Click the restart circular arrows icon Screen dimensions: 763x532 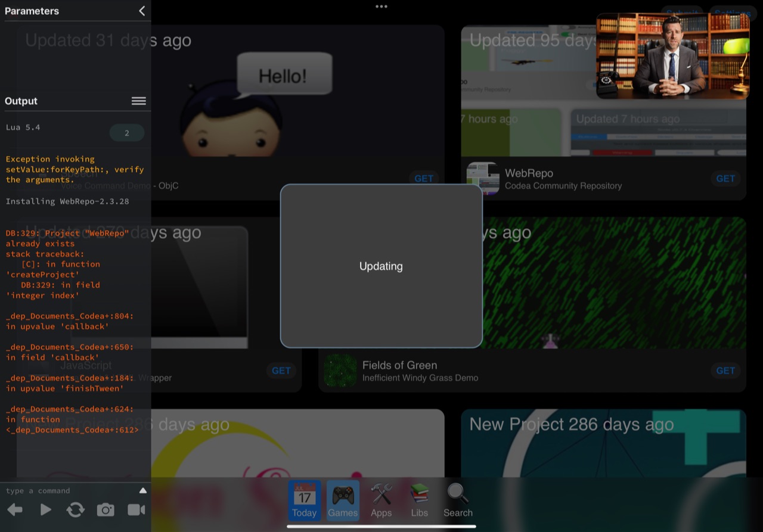tap(75, 509)
